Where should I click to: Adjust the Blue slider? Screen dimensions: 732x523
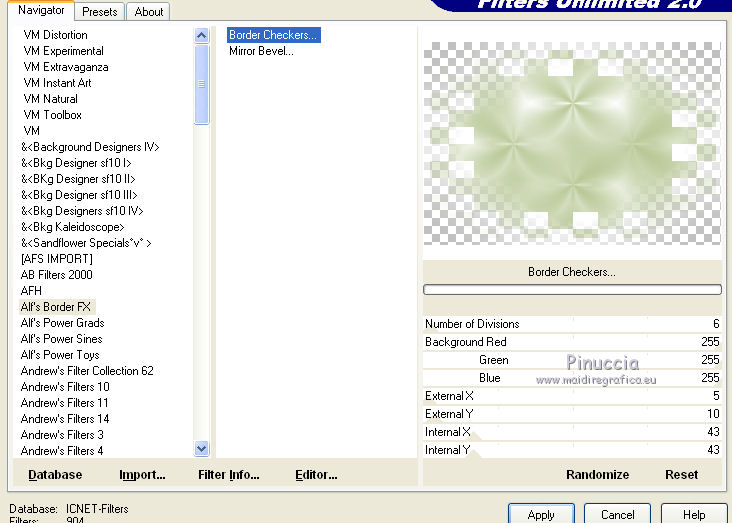pos(572,378)
